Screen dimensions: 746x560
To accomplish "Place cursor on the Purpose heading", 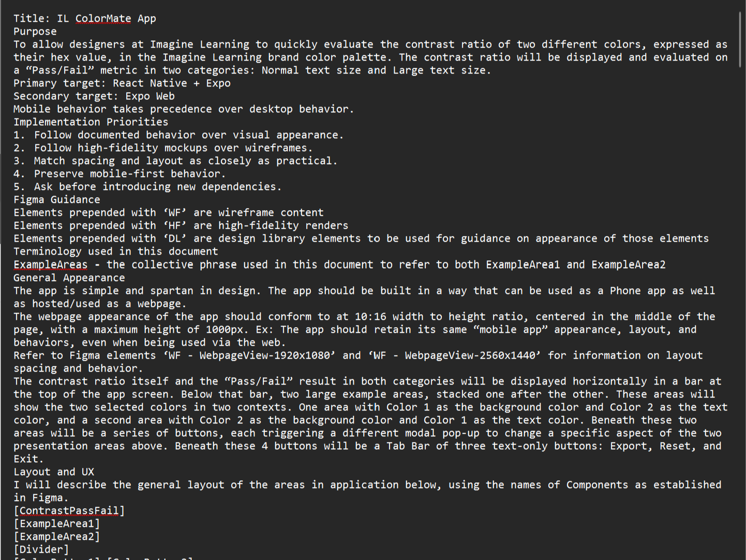I will pyautogui.click(x=35, y=32).
